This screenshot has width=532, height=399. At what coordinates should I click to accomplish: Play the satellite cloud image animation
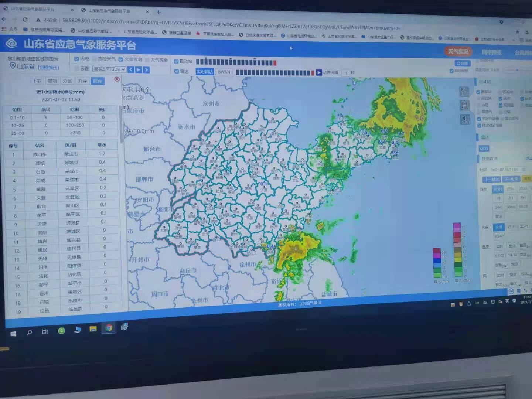coord(139,69)
